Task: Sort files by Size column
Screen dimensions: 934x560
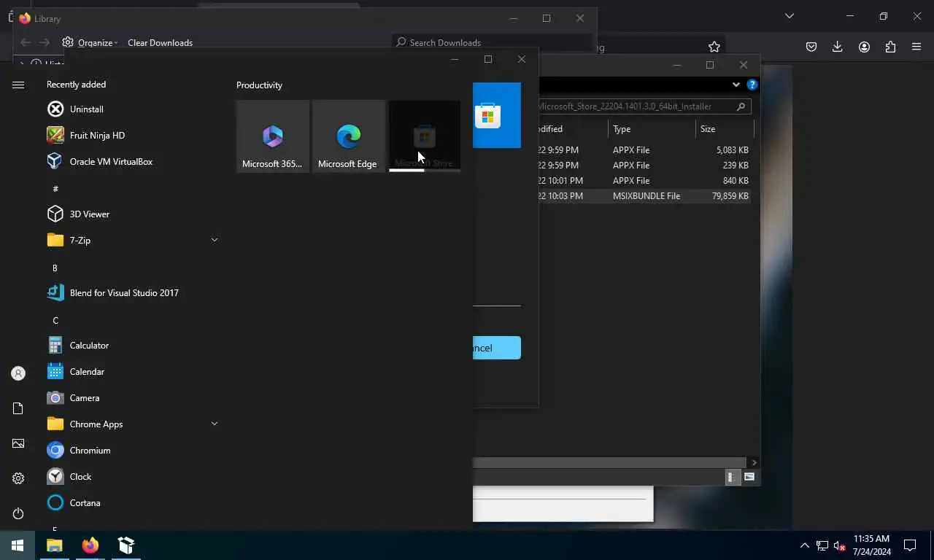Action: [x=725, y=129]
